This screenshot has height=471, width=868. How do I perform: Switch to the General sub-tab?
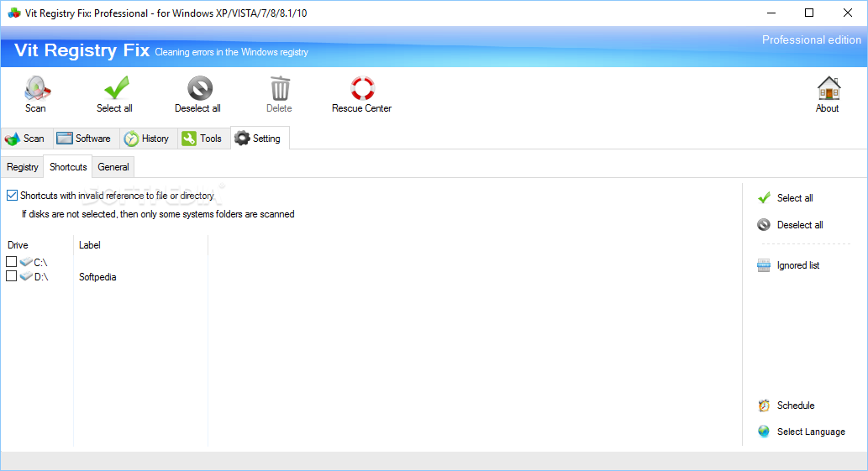pyautogui.click(x=113, y=167)
